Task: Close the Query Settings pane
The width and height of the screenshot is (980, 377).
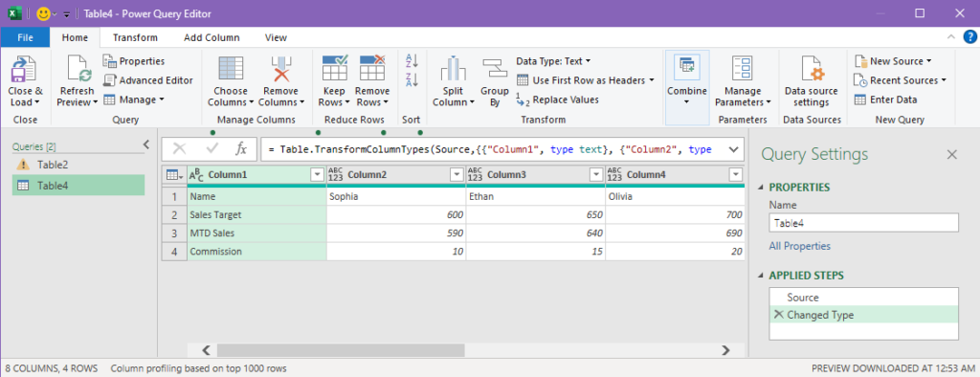Action: 952,154
